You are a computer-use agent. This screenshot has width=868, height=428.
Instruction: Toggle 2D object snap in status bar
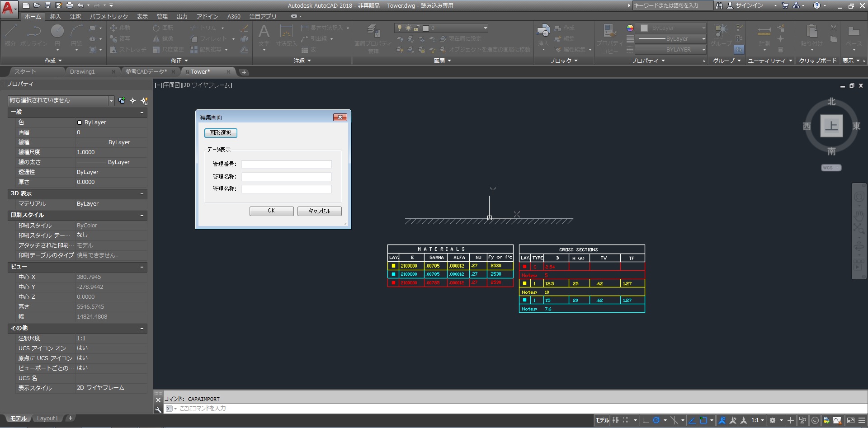coord(703,420)
